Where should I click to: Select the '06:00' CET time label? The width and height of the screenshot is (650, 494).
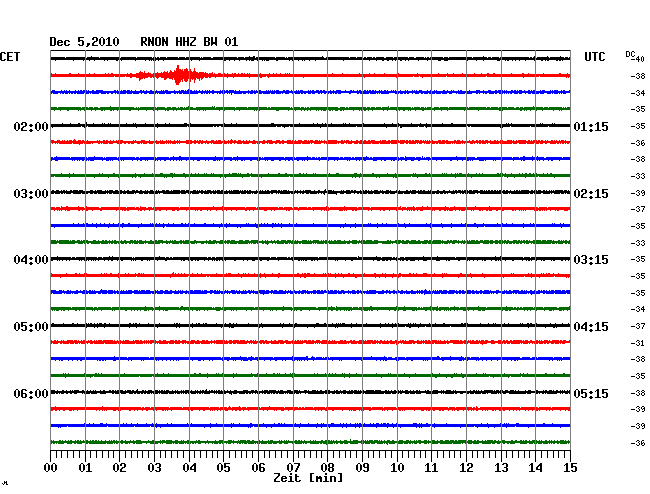pos(31,393)
